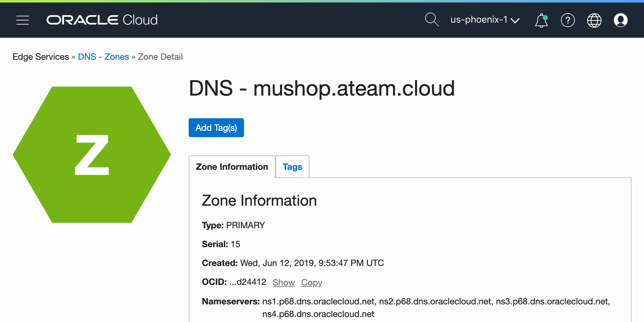
Task: Click the Edge Services breadcrumb text
Action: pyautogui.click(x=41, y=57)
